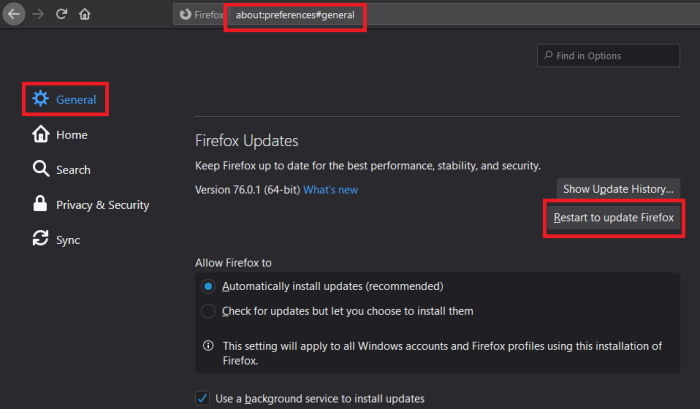Viewport: 700px width, 409px height.
Task: Open the browser home page icon
Action: pos(85,14)
